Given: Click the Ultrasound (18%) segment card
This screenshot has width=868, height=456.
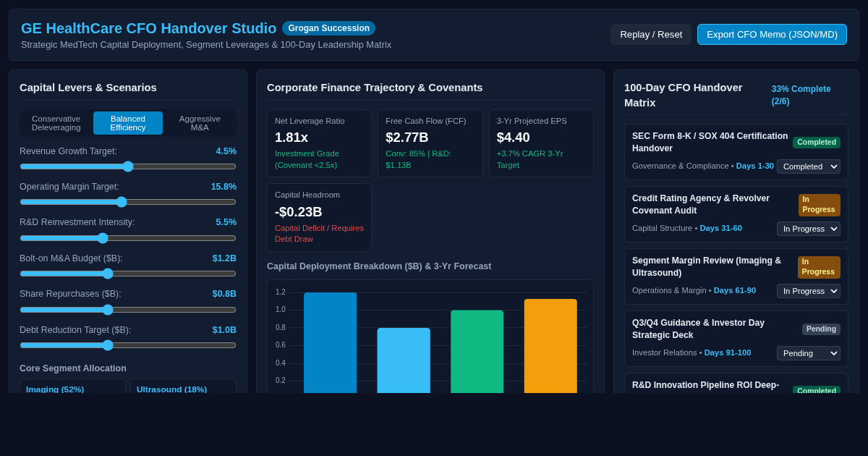Looking at the screenshot, I should (183, 387).
